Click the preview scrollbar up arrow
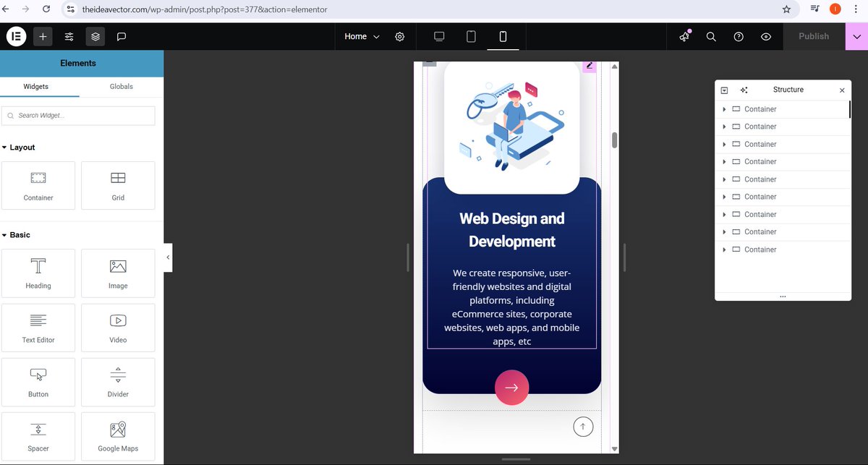 tap(615, 67)
